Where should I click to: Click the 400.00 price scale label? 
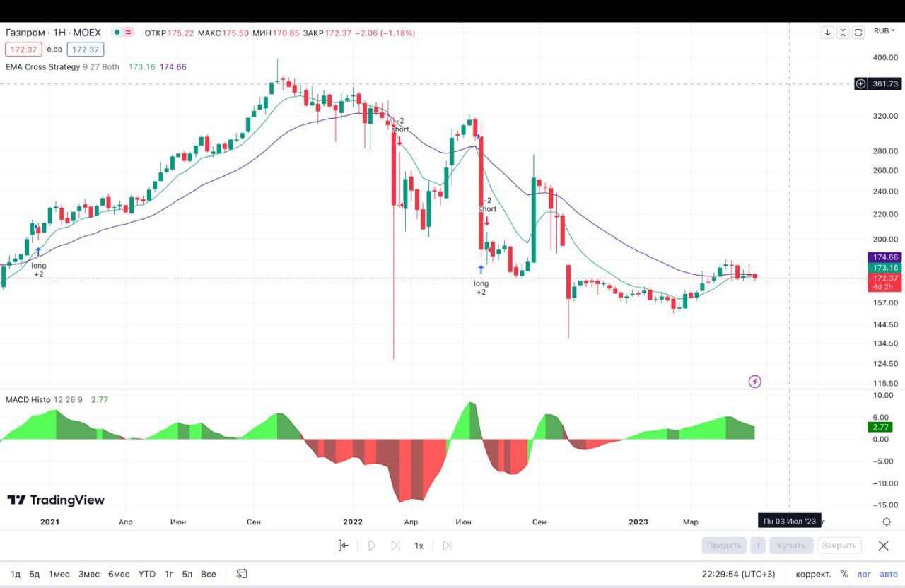coord(884,58)
